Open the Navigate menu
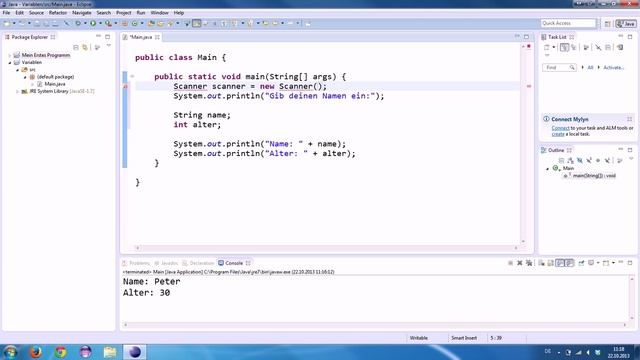The height and width of the screenshot is (360, 640). (x=82, y=13)
